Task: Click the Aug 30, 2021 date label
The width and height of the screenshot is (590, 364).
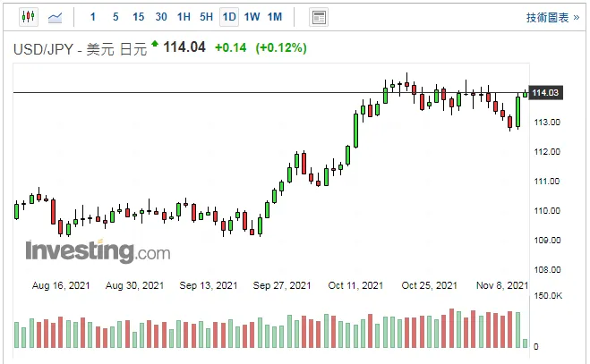Action: pos(134,285)
